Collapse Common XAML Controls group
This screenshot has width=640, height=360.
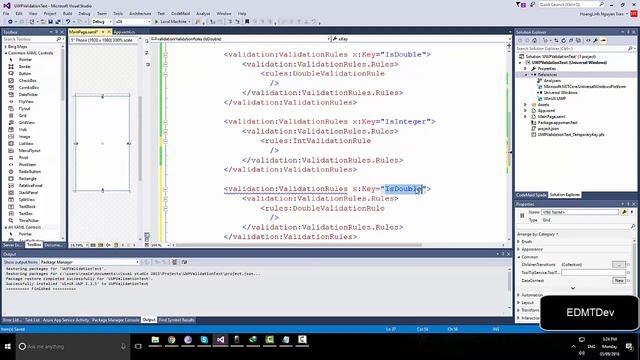(6, 53)
